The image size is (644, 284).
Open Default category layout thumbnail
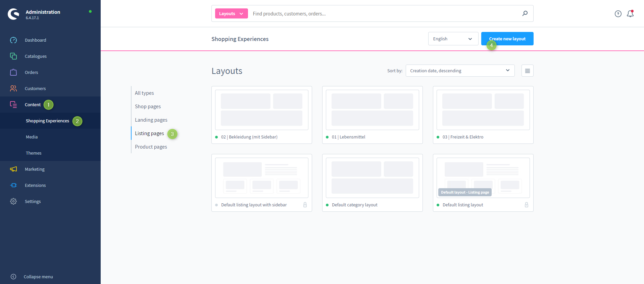373,178
